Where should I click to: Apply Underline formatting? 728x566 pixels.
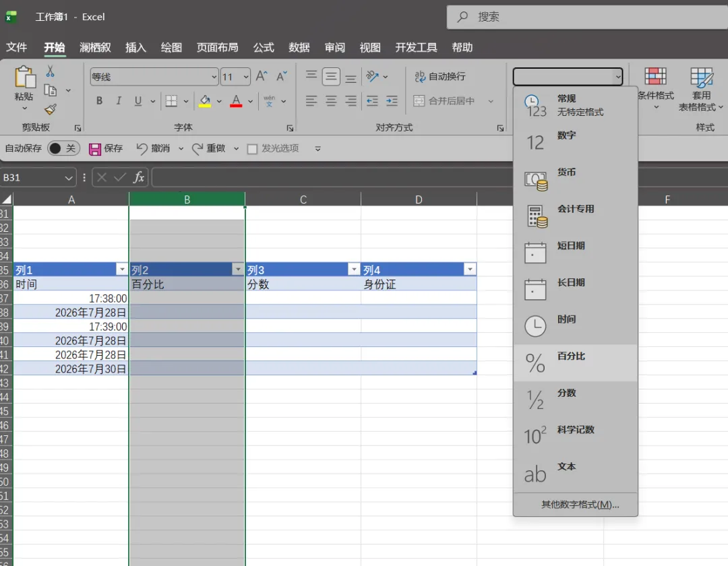pos(138,100)
